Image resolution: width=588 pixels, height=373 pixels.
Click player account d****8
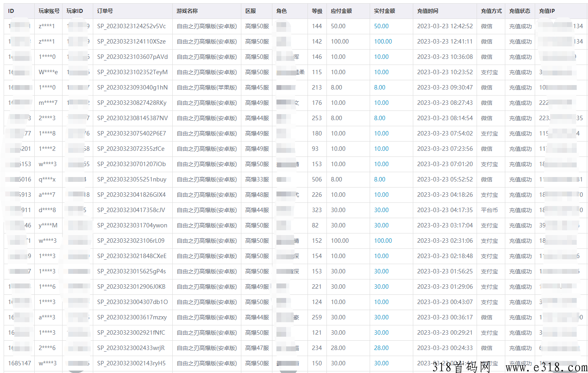pos(47,210)
